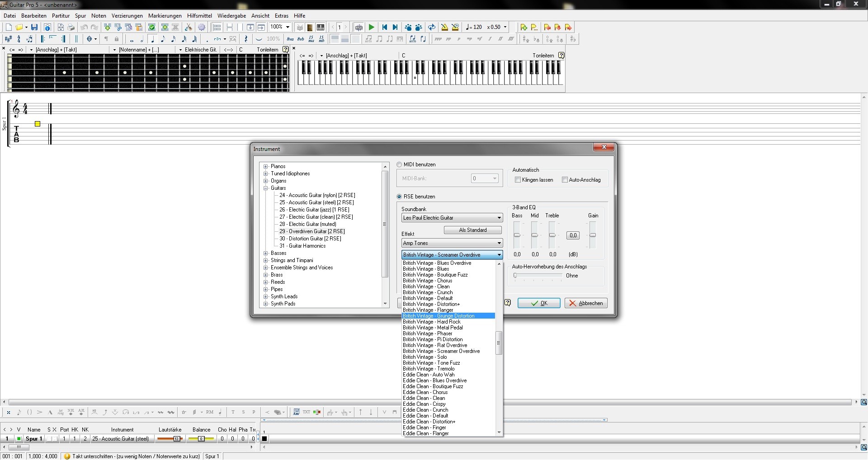
Task: Click the palm mute PM icon
Action: (x=210, y=412)
